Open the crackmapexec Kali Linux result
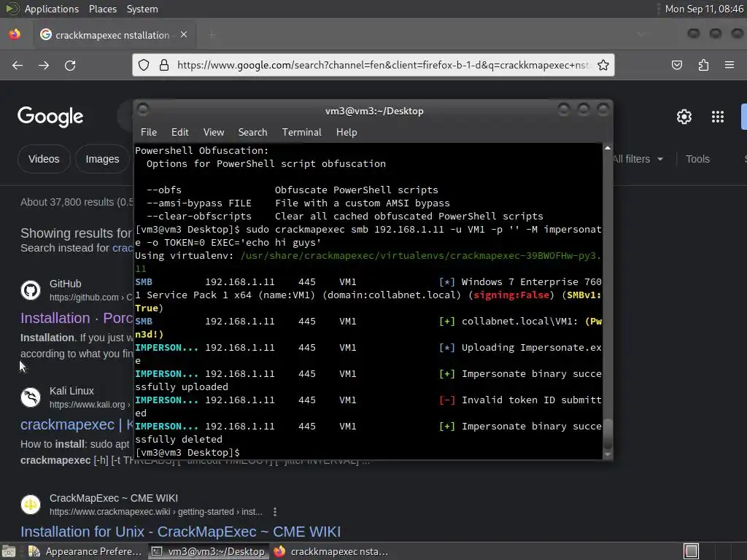This screenshot has height=560, width=747. tap(76, 424)
